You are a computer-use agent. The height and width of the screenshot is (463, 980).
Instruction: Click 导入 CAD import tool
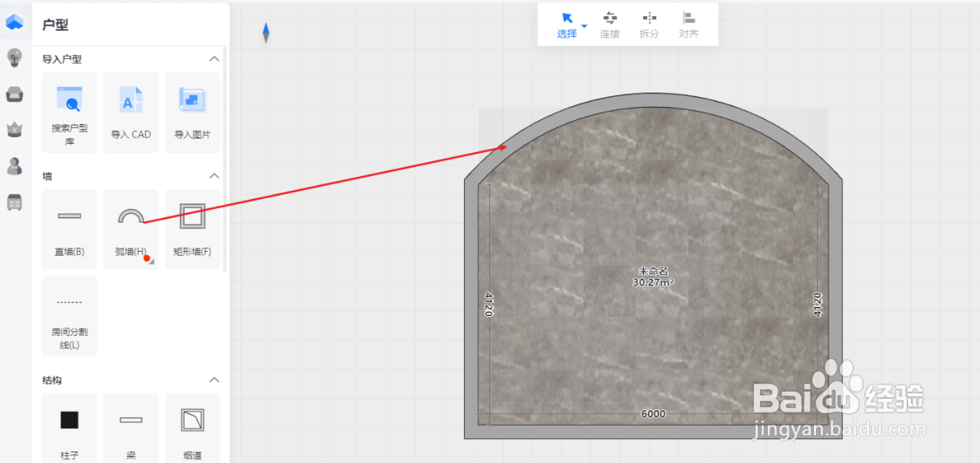coord(131,112)
